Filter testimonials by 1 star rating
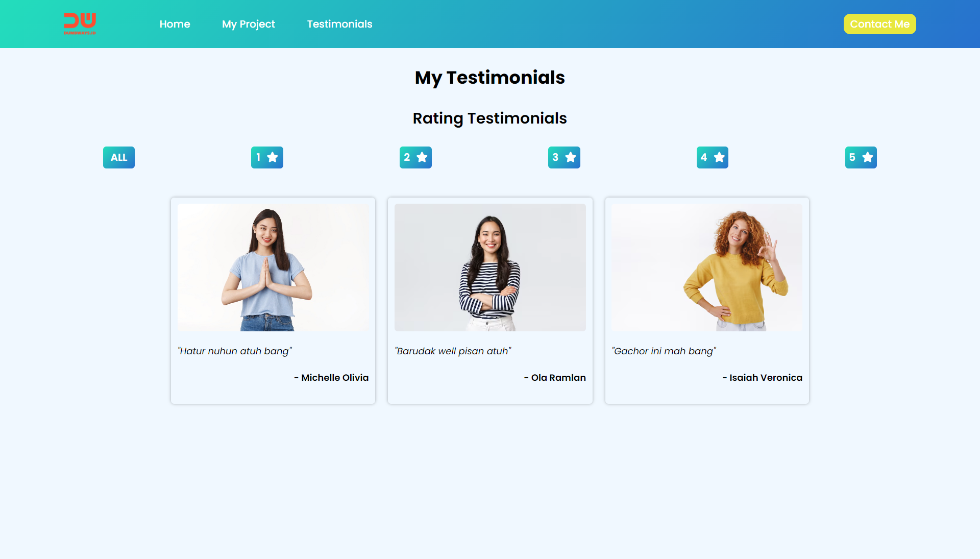This screenshot has height=559, width=980. [x=267, y=157]
